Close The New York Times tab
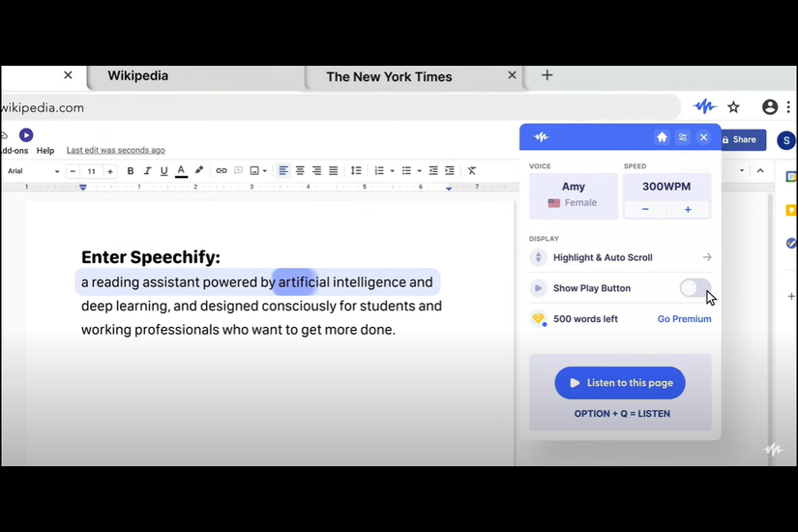798x532 pixels. (512, 75)
